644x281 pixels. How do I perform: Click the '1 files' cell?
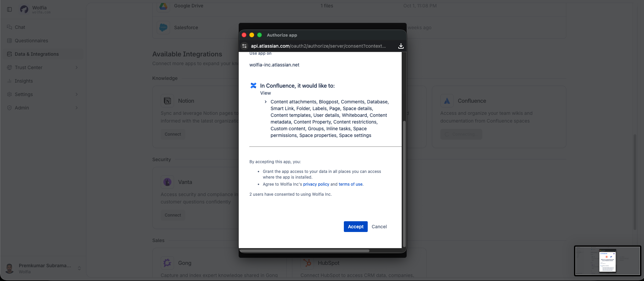[327, 6]
